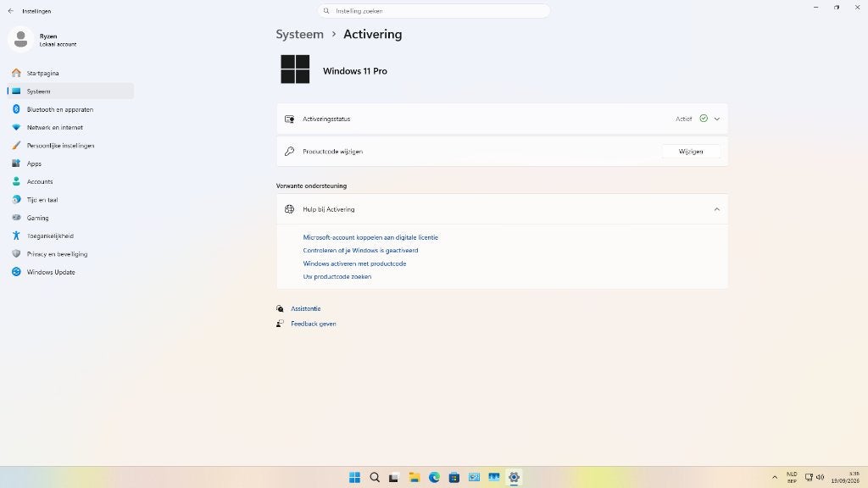Open the Accounts settings section
Viewport: 868px width, 488px height.
click(70, 181)
